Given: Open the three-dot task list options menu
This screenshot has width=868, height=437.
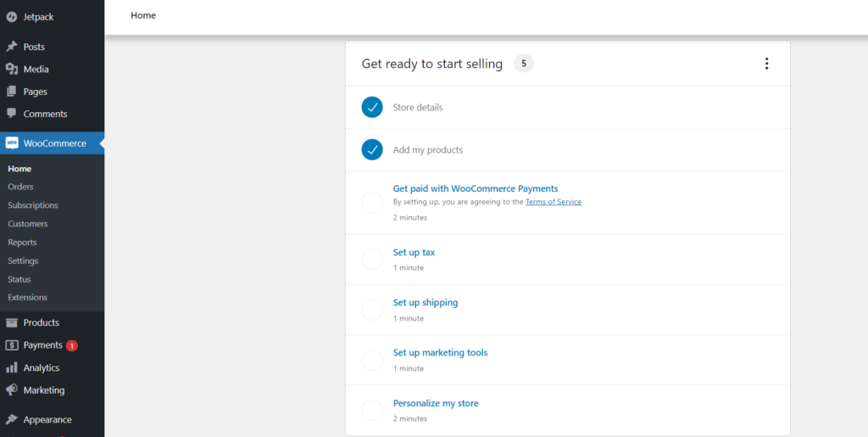Looking at the screenshot, I should click(766, 64).
